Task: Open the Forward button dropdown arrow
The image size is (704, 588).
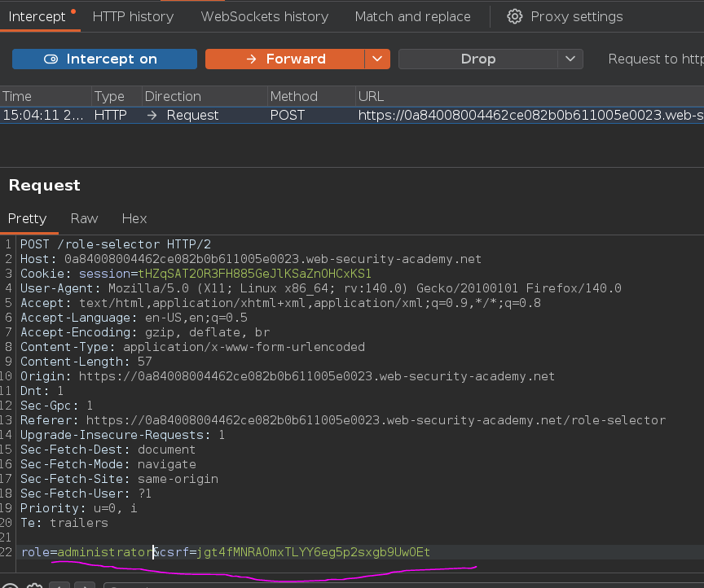Action: coord(377,59)
